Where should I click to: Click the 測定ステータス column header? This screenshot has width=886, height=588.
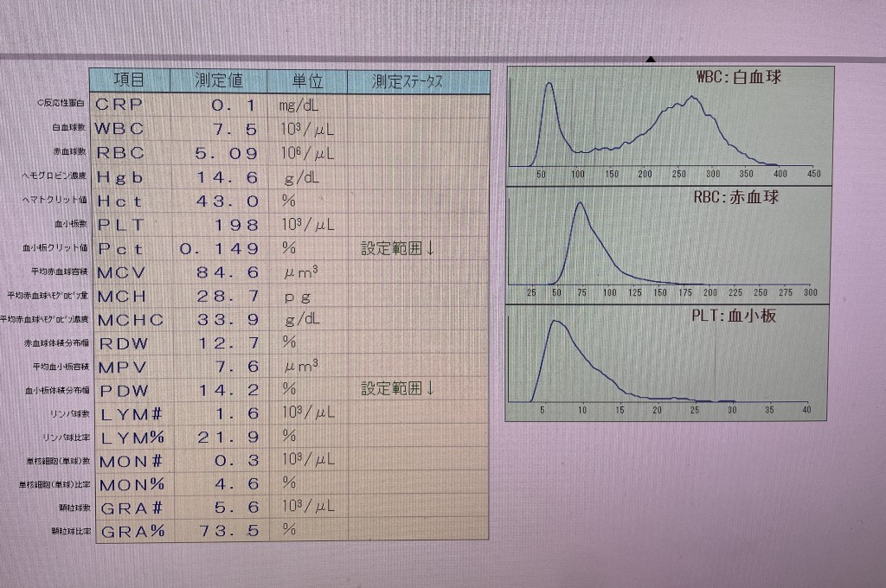[x=418, y=81]
